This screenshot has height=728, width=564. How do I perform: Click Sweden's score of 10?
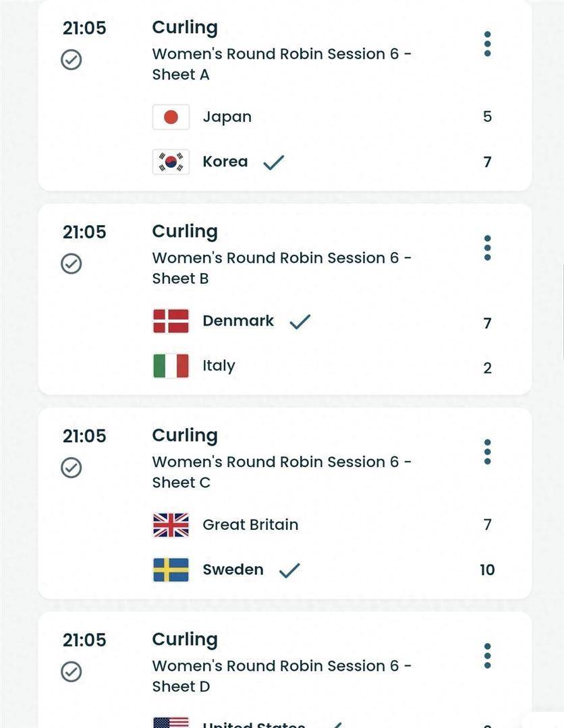[487, 570]
